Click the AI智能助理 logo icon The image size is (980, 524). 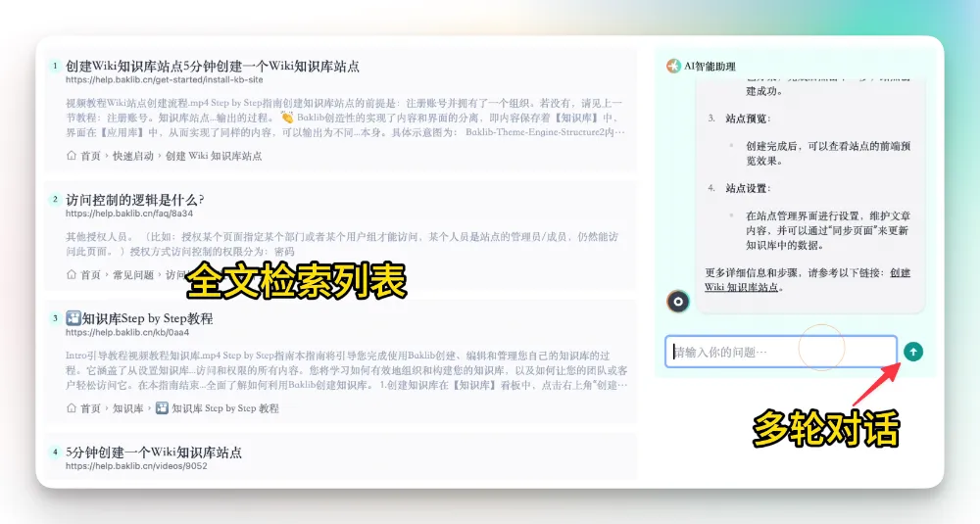(x=673, y=66)
